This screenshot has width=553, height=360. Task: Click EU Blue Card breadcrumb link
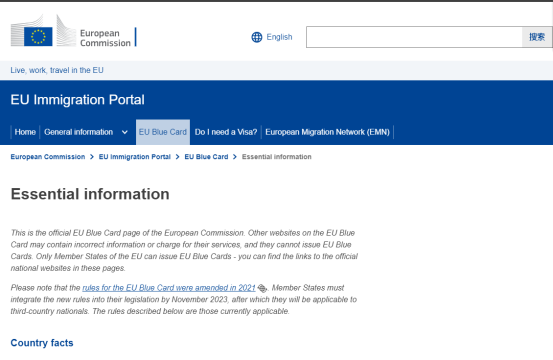pos(206,157)
